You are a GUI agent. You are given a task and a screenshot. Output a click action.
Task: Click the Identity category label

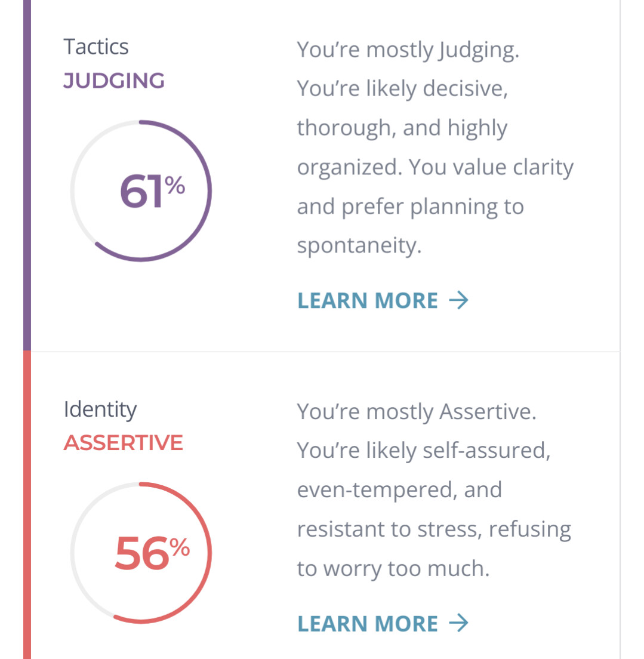(100, 409)
